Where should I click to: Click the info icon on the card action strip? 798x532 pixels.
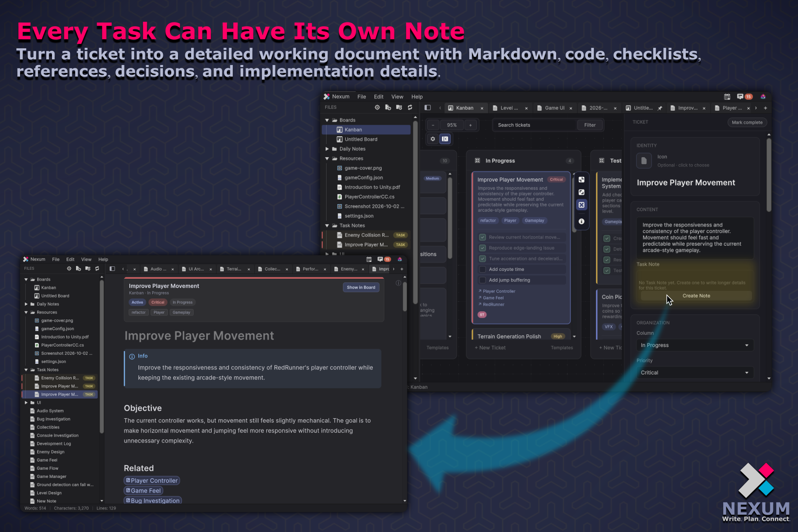(x=582, y=221)
